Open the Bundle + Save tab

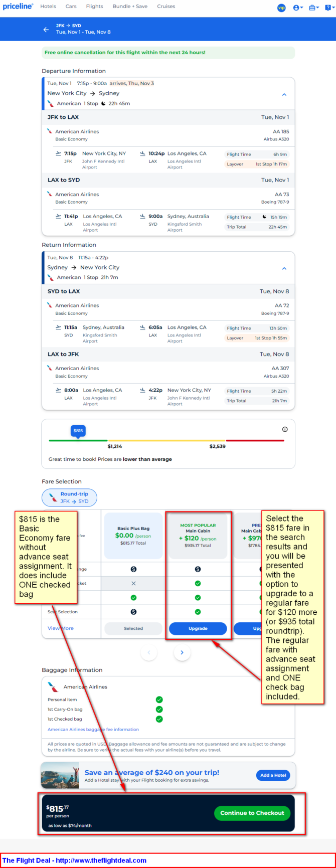point(130,7)
